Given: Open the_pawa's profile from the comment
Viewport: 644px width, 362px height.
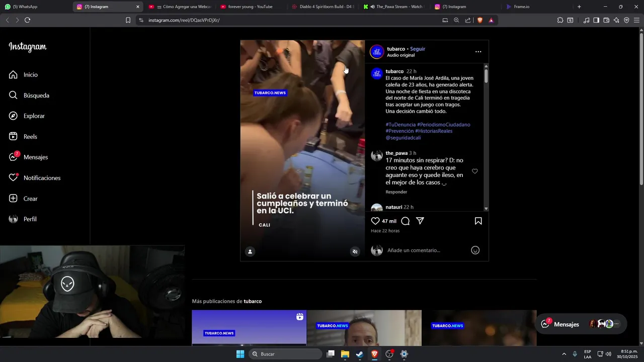Looking at the screenshot, I should (x=396, y=153).
